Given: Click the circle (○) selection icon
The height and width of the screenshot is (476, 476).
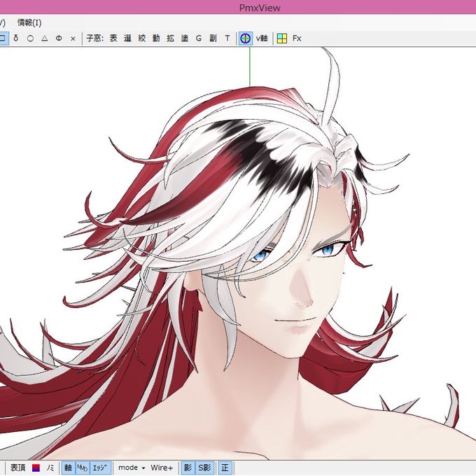Looking at the screenshot, I should point(30,38).
